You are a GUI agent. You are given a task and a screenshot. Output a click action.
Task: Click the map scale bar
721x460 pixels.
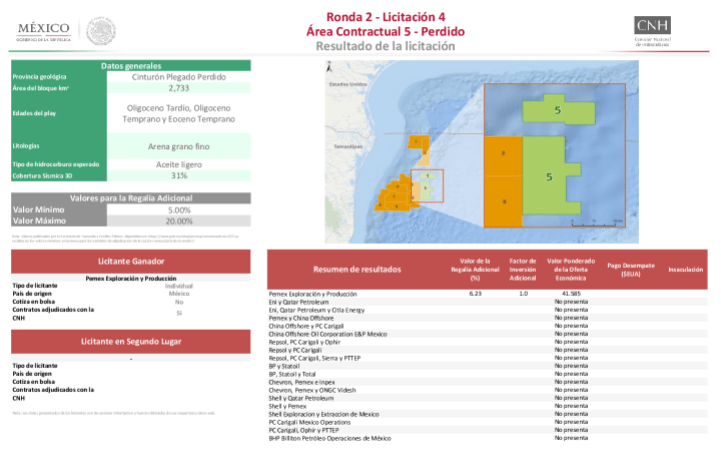[x=596, y=223]
